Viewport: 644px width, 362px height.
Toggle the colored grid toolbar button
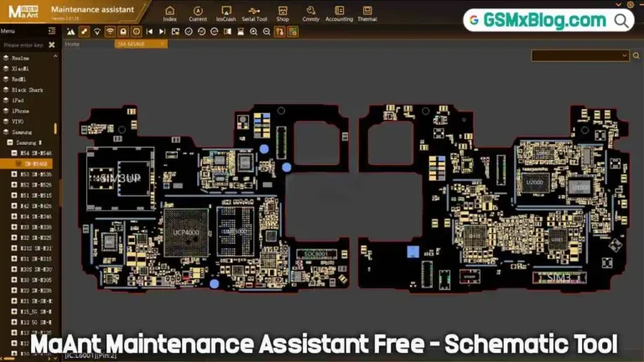293,32
